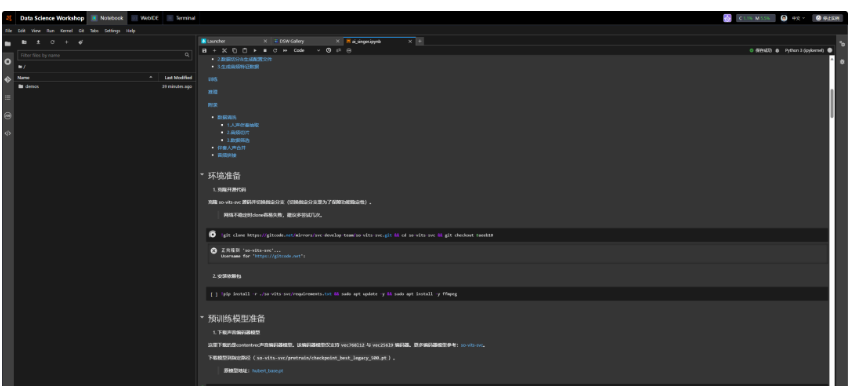Open the Git sidebar panel icon

tap(8, 80)
